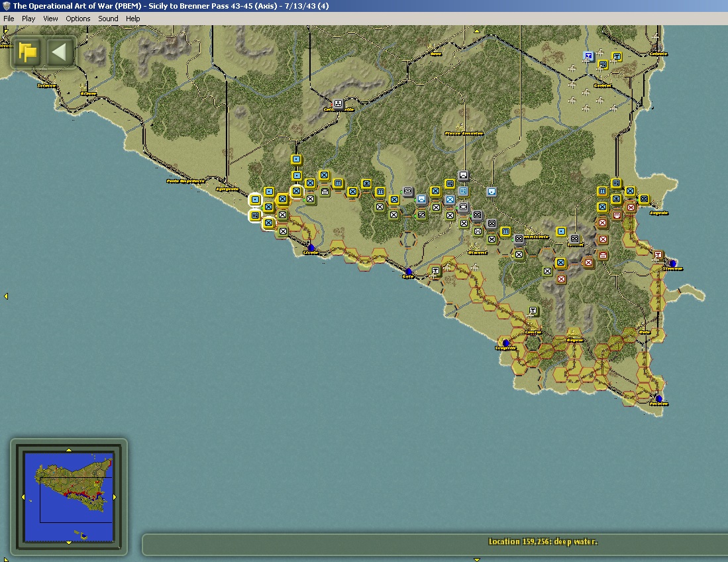Screen dimensions: 728x562
Task: Select the olive unit beside Gela port
Action: [x=435, y=270]
